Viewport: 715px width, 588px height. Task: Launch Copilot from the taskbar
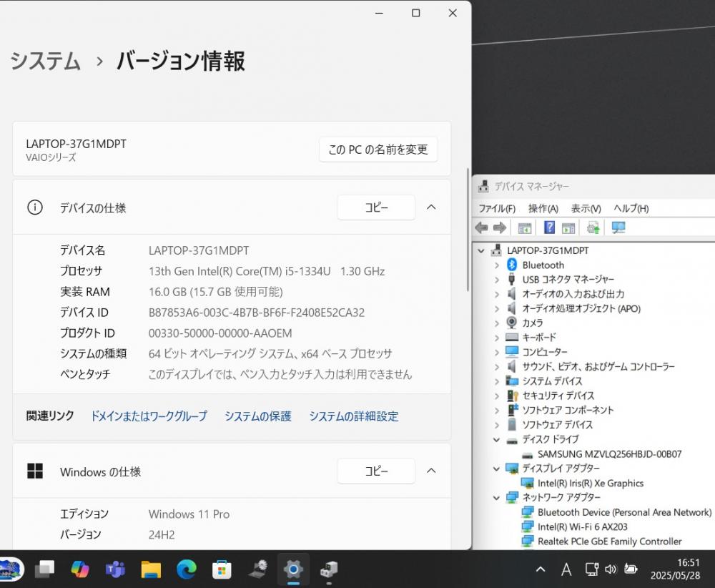click(80, 569)
